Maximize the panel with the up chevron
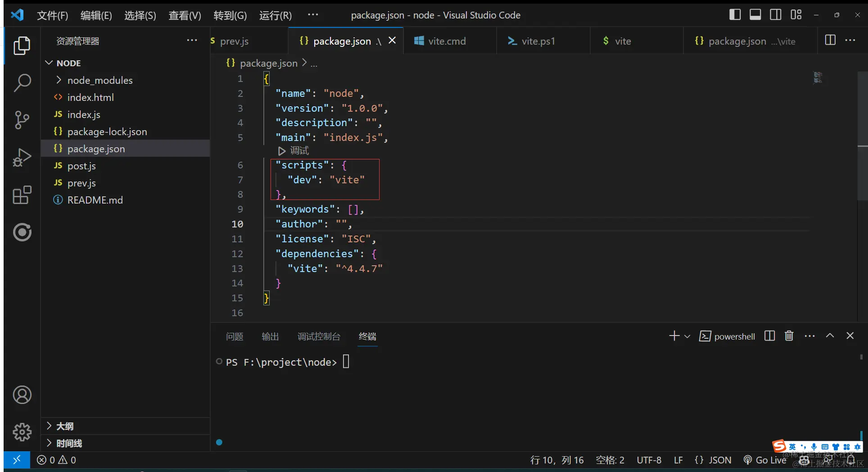The image size is (868, 472). click(x=830, y=336)
